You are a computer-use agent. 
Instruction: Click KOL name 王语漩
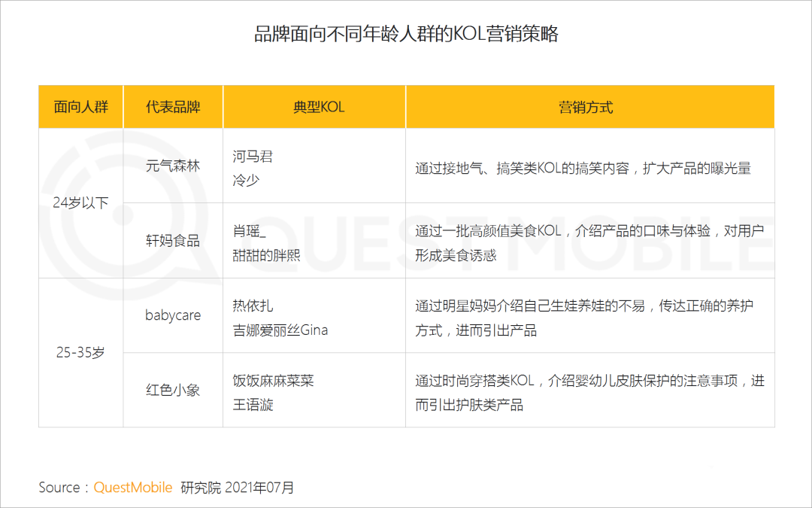(x=253, y=404)
